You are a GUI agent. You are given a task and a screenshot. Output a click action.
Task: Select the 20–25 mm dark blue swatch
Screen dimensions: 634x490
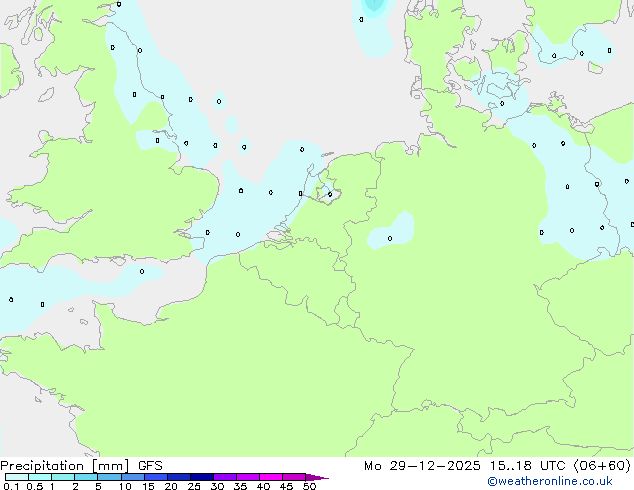179,477
